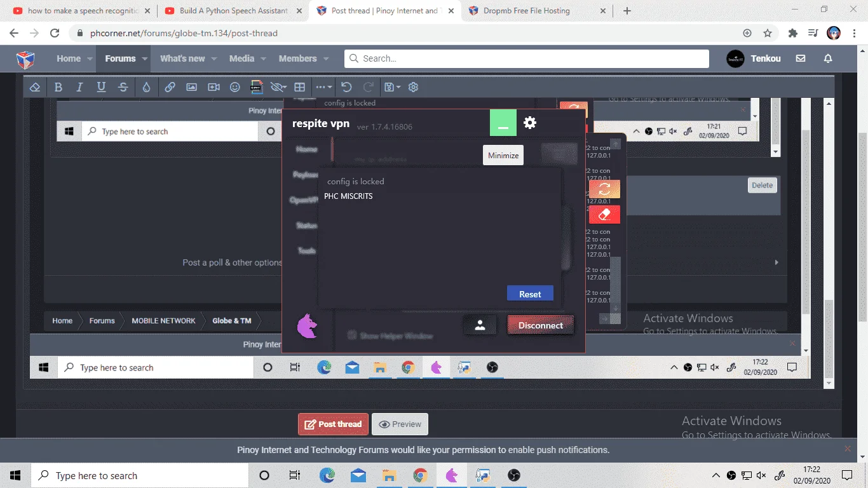Dismiss the push notification permission bar
This screenshot has width=868, height=488.
click(847, 449)
